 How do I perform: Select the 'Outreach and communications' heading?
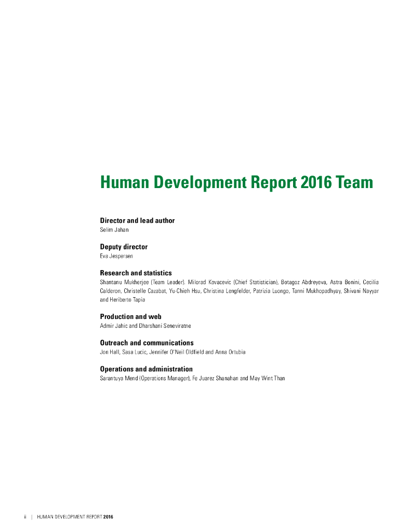(147, 343)
